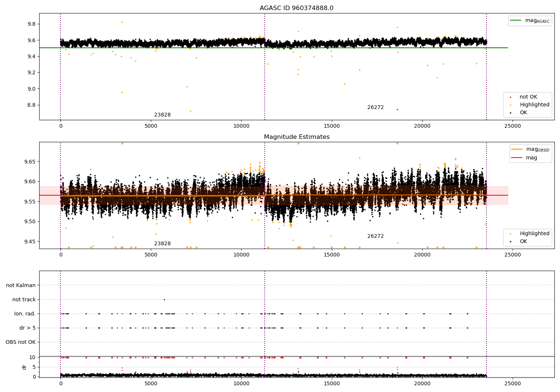Click the '26272' annotation in the top plot
560x392 pixels.
tap(376, 108)
